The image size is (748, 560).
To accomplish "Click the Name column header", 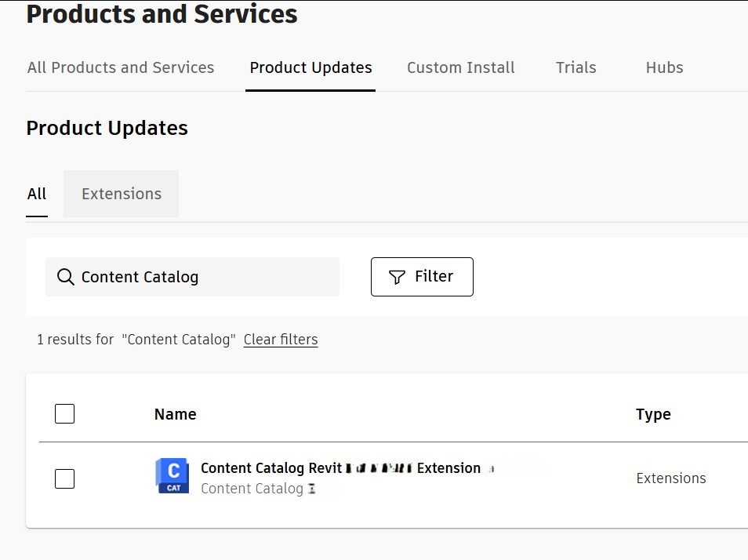I will pyautogui.click(x=175, y=414).
